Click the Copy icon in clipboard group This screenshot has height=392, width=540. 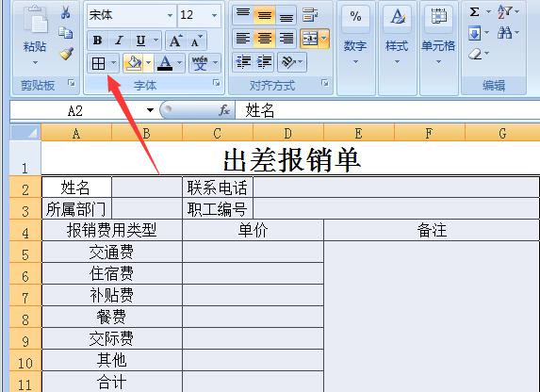tap(65, 33)
